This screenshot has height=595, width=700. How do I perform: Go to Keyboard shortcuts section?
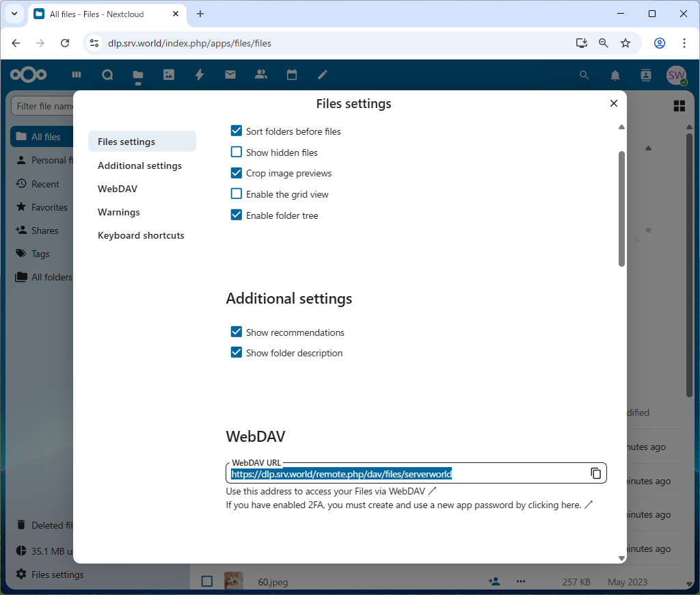pyautogui.click(x=141, y=235)
